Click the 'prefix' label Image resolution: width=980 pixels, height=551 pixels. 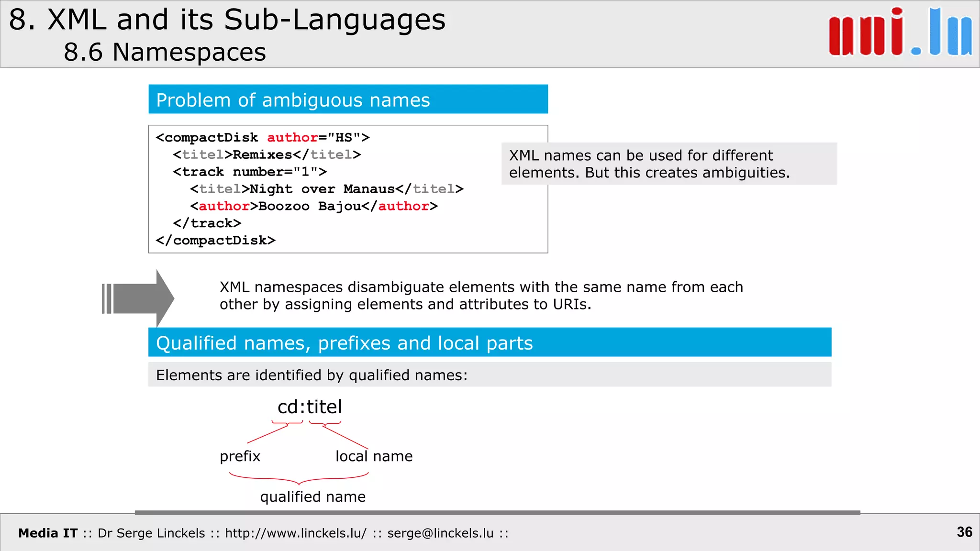point(240,456)
